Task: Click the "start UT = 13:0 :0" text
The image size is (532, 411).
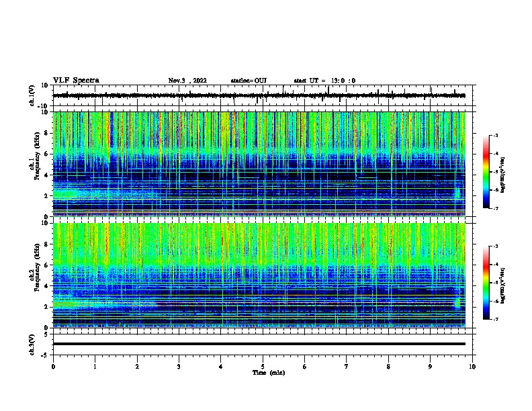Action: point(324,81)
